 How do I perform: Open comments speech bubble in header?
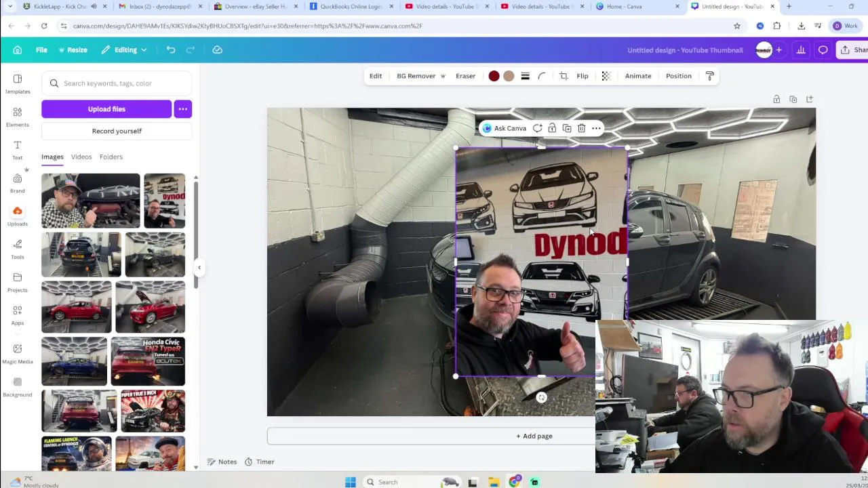[x=823, y=50]
